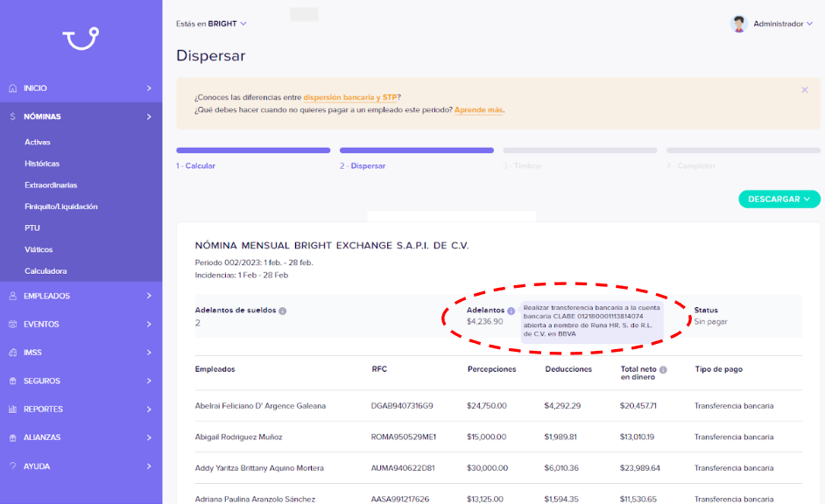This screenshot has height=504, width=825.
Task: Click the person icon beside EMPLEADOS
Action: pyautogui.click(x=12, y=296)
